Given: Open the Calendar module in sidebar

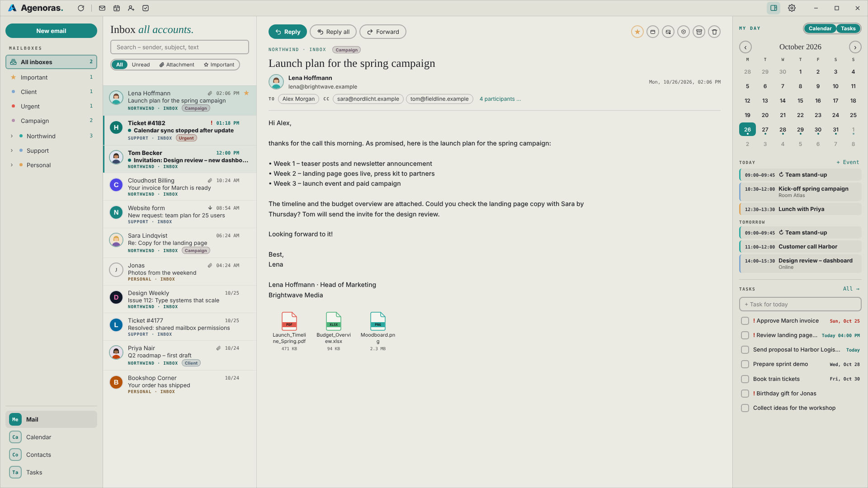Looking at the screenshot, I should tap(51, 437).
